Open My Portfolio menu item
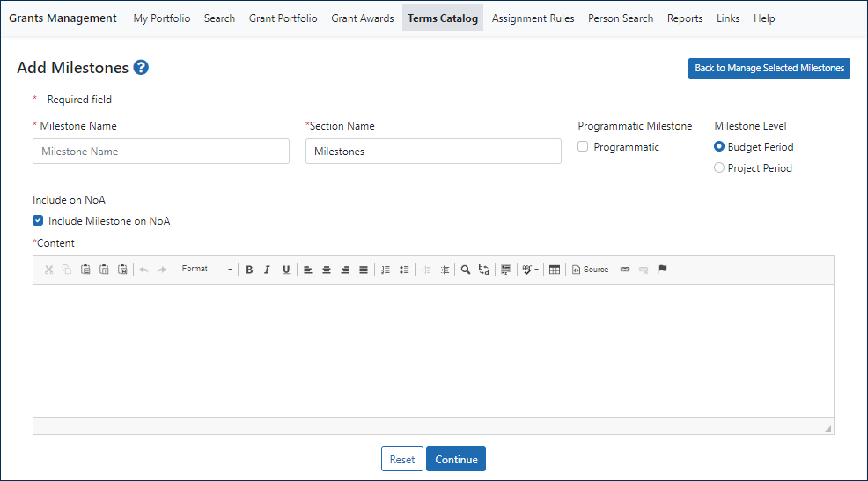This screenshot has height=481, width=868. click(x=162, y=18)
